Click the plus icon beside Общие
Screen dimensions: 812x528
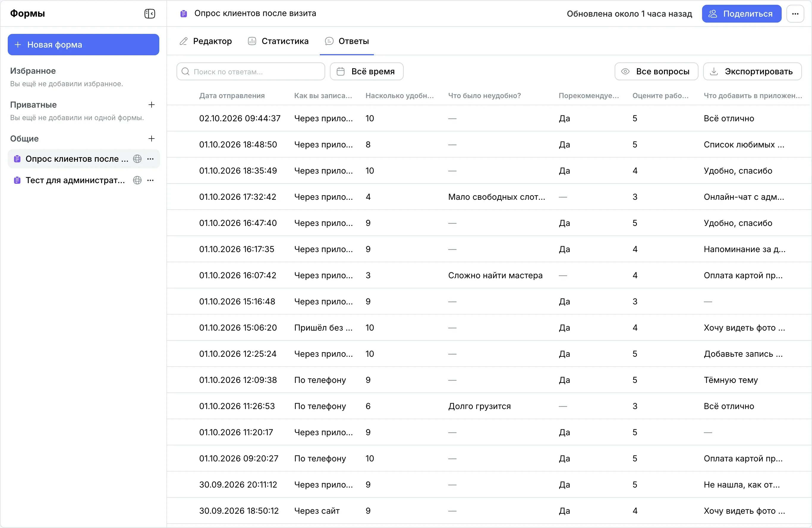[152, 138]
